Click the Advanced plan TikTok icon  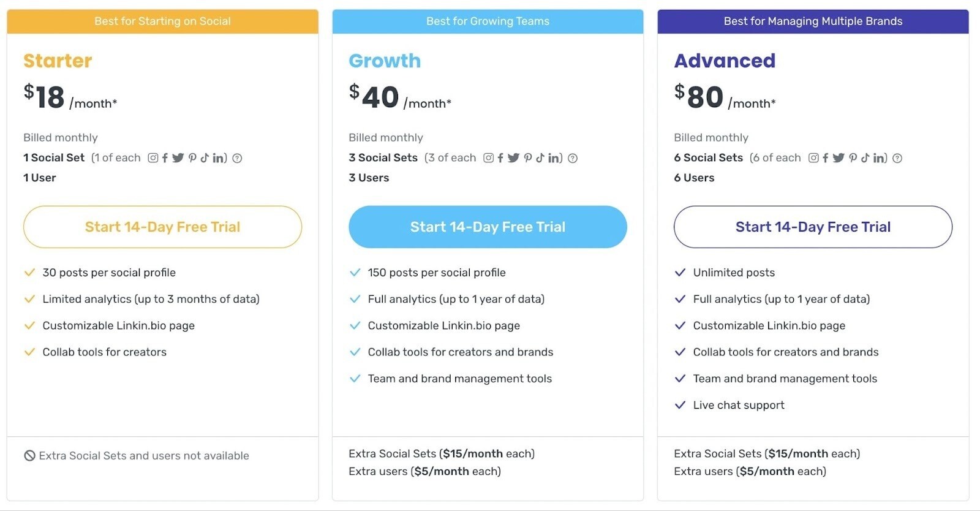click(865, 158)
